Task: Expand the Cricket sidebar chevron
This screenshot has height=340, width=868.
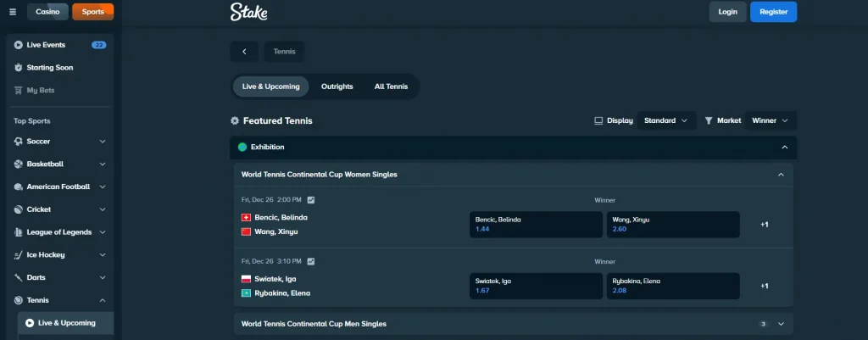Action: pos(103,209)
